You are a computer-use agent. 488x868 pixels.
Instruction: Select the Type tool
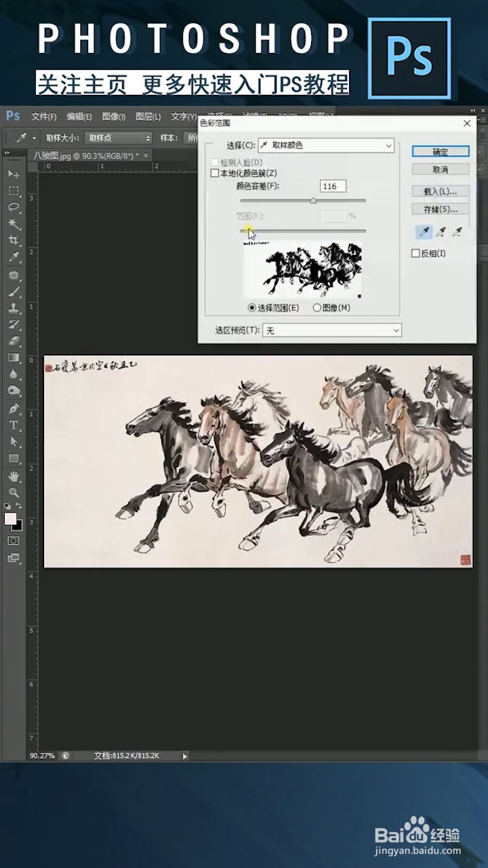coord(14,425)
